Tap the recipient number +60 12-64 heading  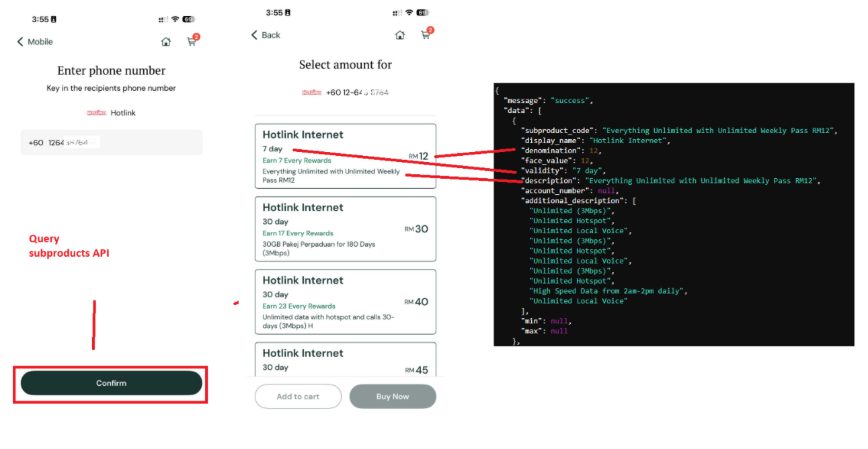pyautogui.click(x=356, y=92)
